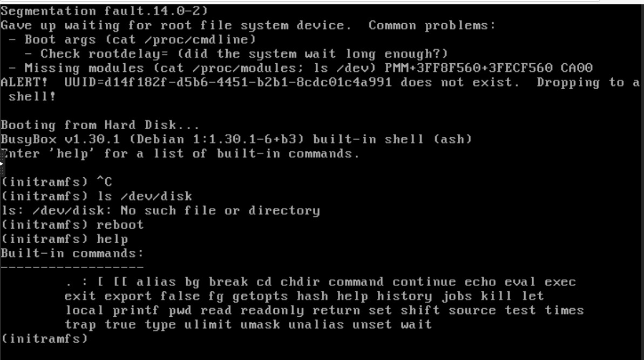Viewport: 644px width, 360px height.
Task: Click the 'Built-in commands:' heading
Action: pyautogui.click(x=72, y=254)
